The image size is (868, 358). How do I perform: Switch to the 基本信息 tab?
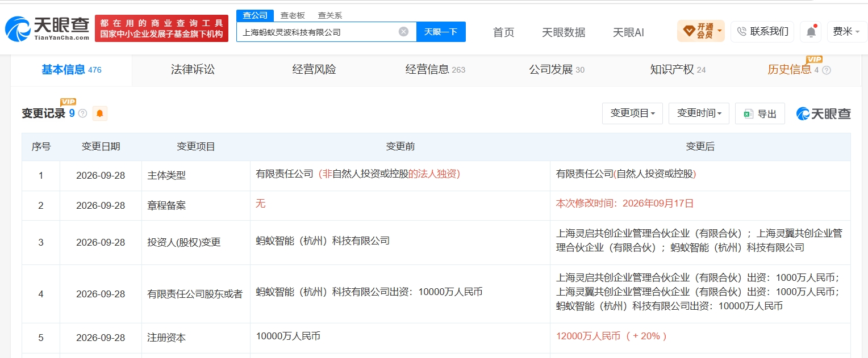click(x=72, y=70)
